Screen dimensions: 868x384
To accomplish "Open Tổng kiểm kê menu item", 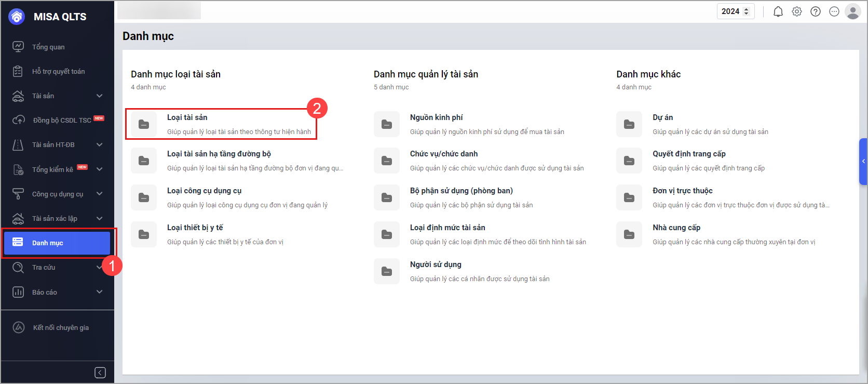I will tap(57, 169).
